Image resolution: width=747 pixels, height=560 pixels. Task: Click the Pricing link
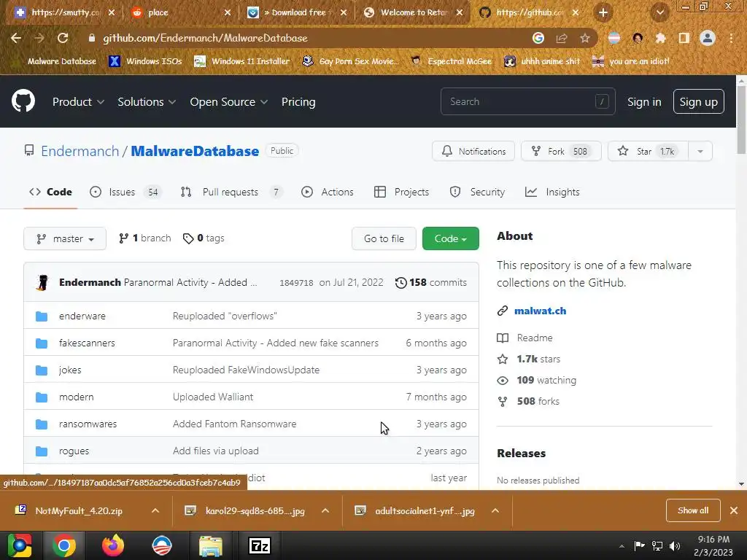[298, 102]
